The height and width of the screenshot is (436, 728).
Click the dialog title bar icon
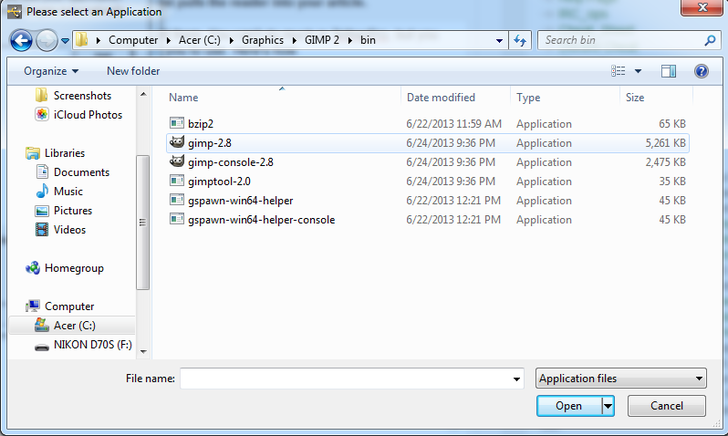pyautogui.click(x=14, y=11)
